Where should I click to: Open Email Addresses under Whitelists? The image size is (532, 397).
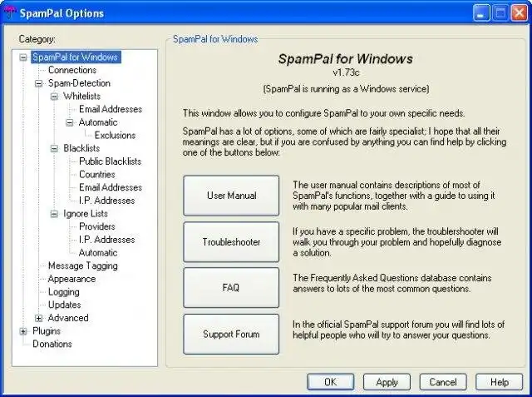click(x=111, y=109)
